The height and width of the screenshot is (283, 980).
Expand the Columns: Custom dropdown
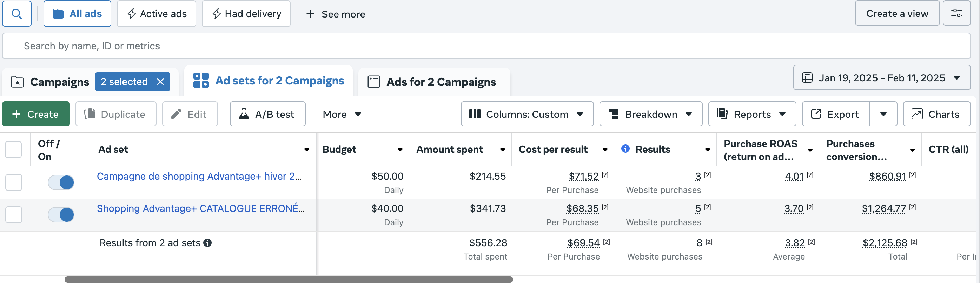click(527, 114)
